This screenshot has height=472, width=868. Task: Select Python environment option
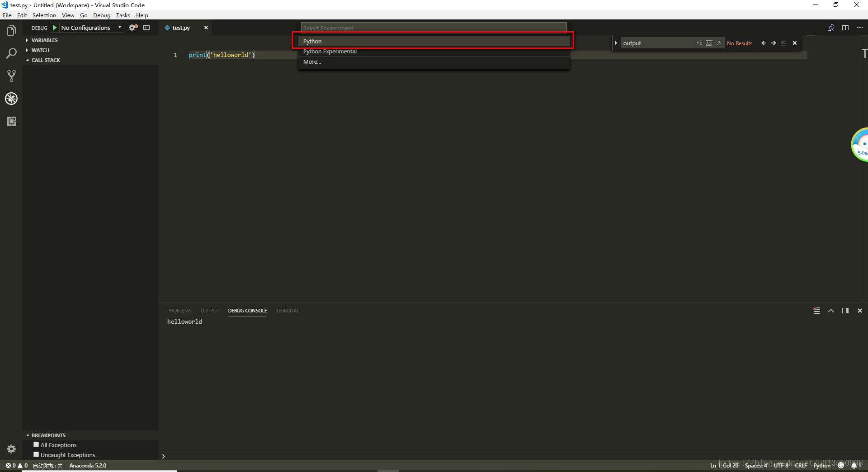434,41
